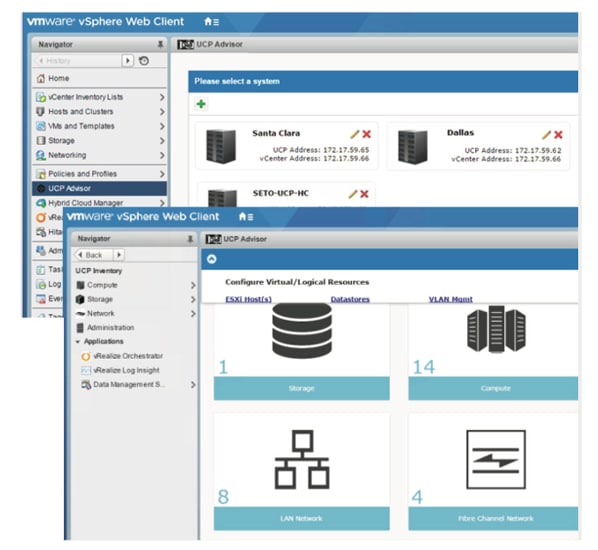The image size is (598, 550).
Task: Expand the back window Storage chevron
Action: [x=162, y=141]
